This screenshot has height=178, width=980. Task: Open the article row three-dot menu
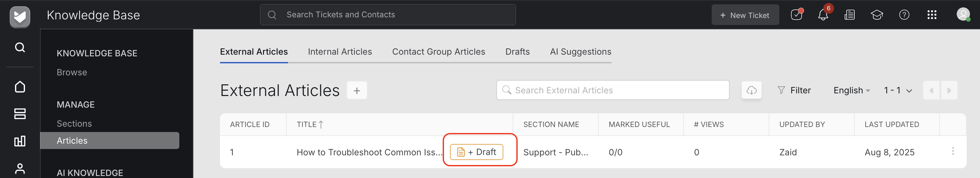click(953, 151)
